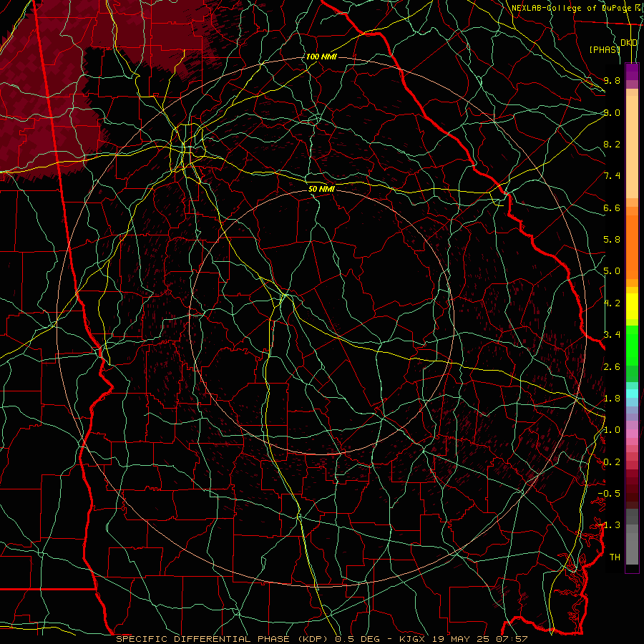Click the [PHAS] units label above the color scale

(x=605, y=49)
